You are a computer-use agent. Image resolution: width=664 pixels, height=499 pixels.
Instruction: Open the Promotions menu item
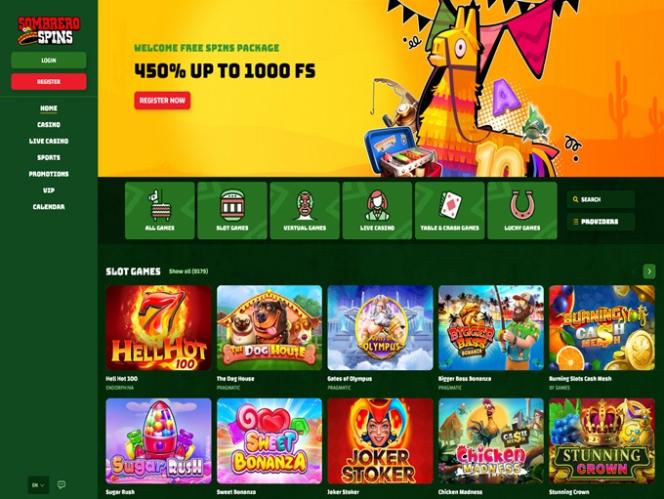point(49,174)
